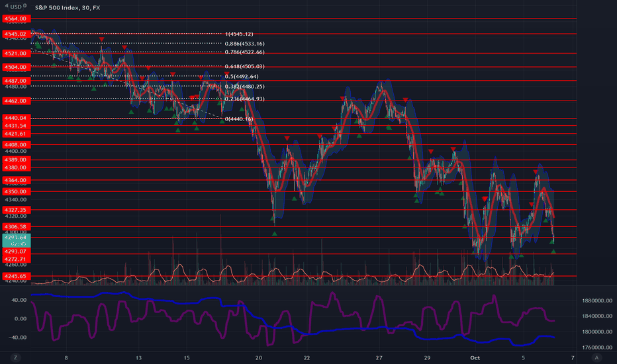Click the USD currency label
The height and width of the screenshot is (364, 617).
[x=16, y=7]
